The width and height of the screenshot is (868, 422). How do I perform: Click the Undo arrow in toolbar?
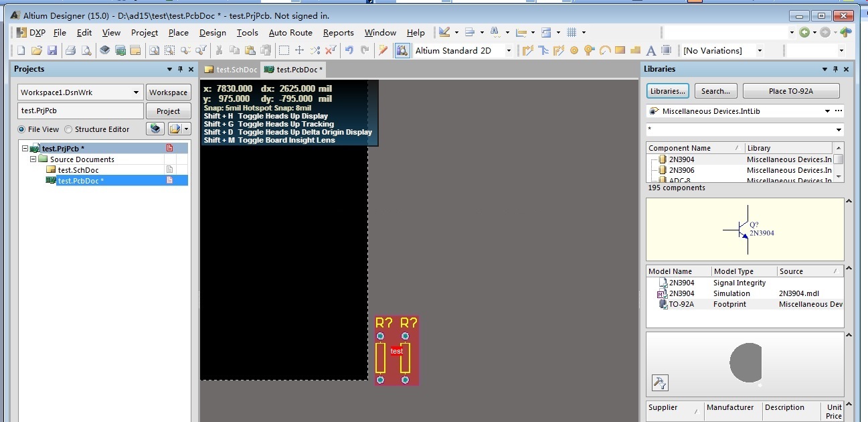349,50
